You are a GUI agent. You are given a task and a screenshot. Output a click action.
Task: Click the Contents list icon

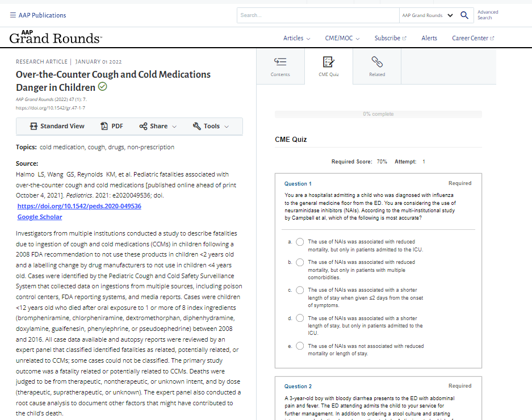click(x=280, y=61)
